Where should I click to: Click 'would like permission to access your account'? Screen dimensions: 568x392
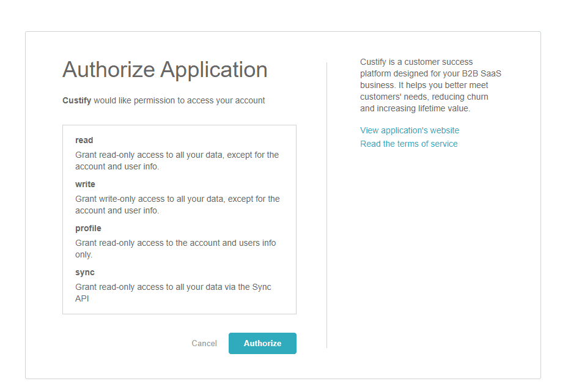click(179, 100)
